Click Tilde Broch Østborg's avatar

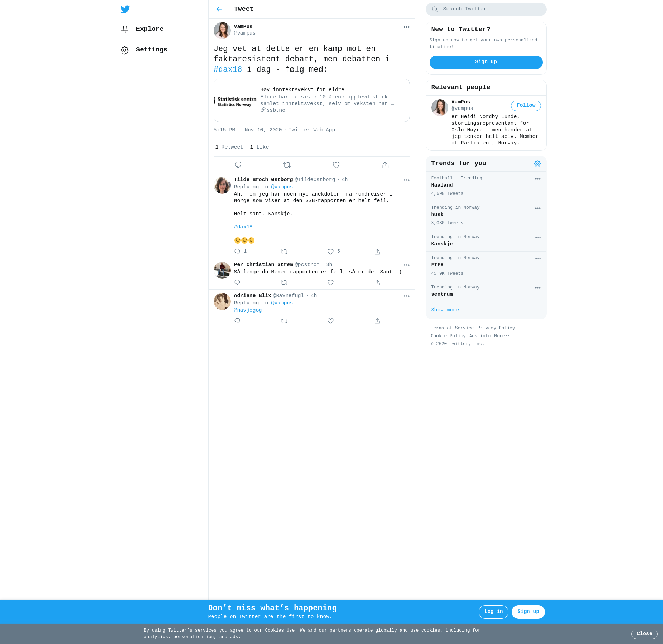pyautogui.click(x=222, y=185)
